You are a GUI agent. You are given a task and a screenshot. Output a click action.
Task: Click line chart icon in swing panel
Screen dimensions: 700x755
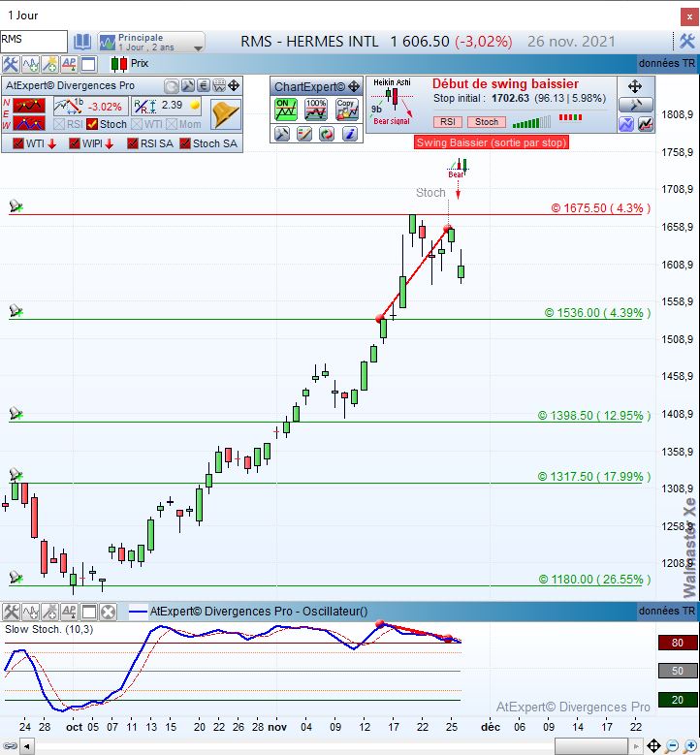click(646, 124)
